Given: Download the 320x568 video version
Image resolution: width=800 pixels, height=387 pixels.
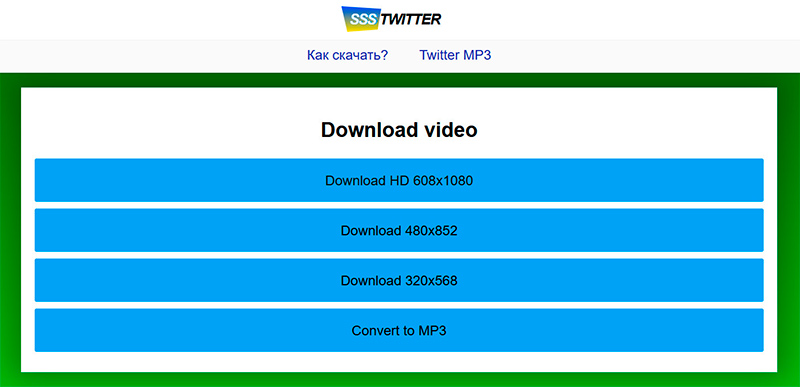Looking at the screenshot, I should point(399,280).
